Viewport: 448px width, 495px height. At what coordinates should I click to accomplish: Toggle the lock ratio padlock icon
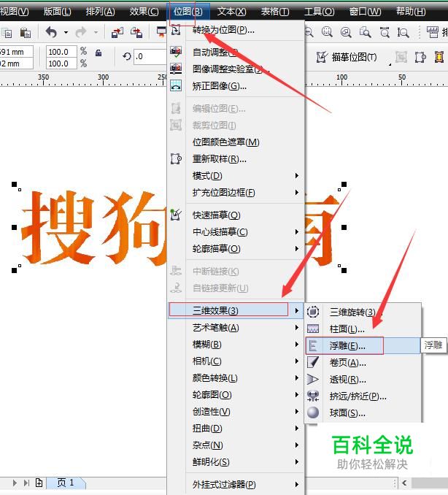click(99, 53)
